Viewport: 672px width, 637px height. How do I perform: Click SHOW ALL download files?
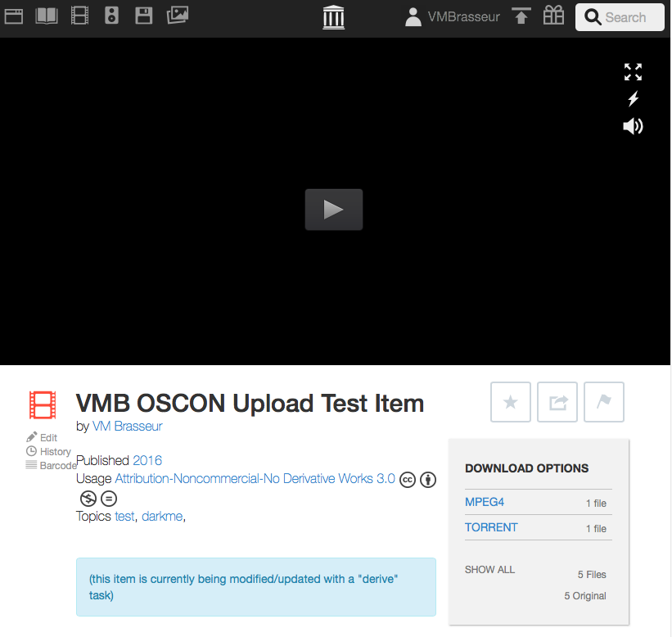(x=489, y=570)
